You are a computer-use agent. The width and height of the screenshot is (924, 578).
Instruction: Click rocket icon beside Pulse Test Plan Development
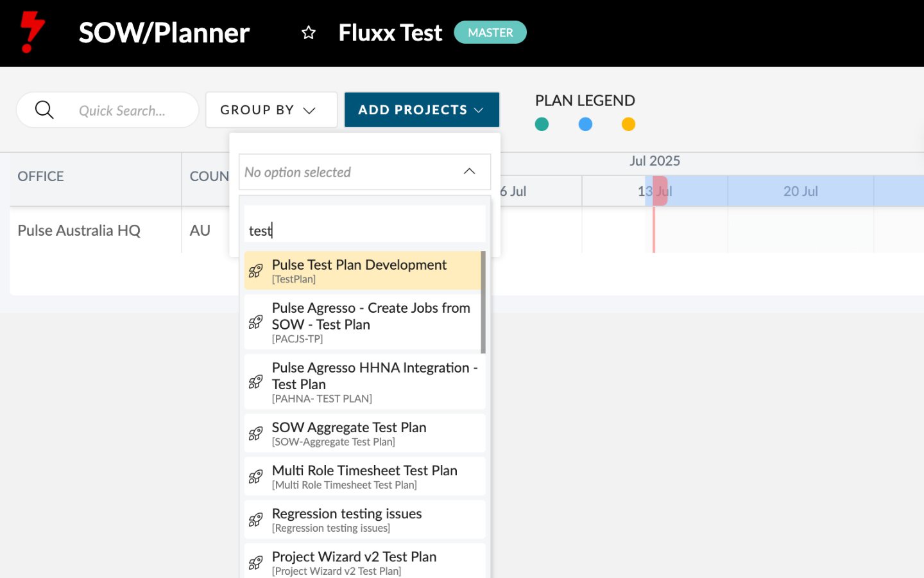click(256, 271)
